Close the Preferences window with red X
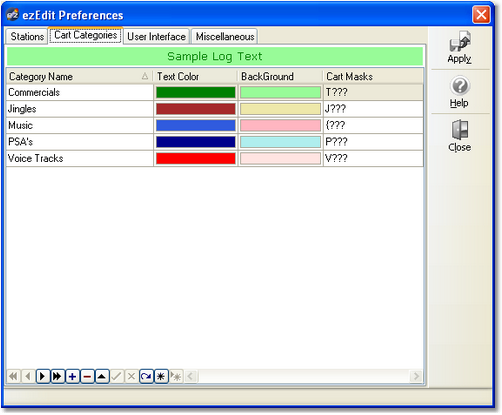 [x=481, y=15]
